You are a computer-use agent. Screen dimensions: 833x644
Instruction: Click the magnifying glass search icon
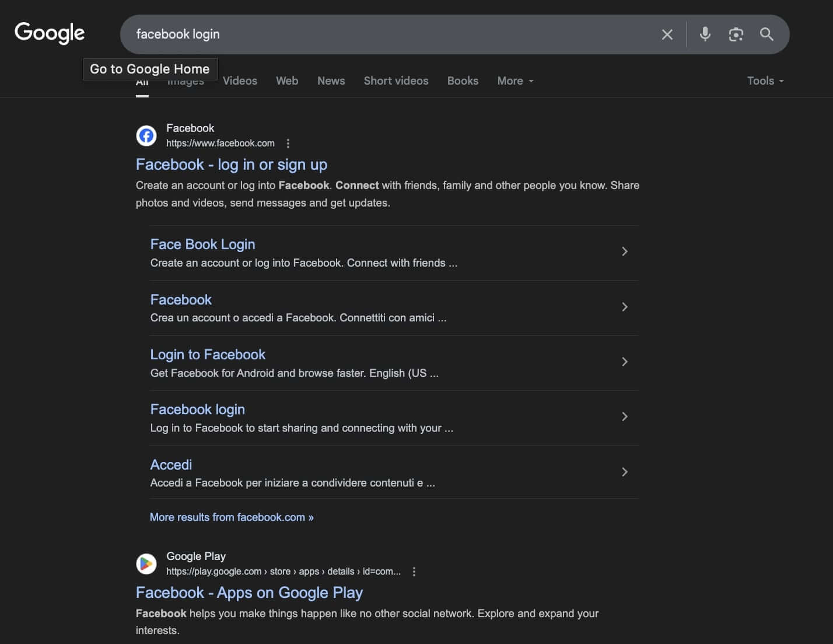pos(766,34)
